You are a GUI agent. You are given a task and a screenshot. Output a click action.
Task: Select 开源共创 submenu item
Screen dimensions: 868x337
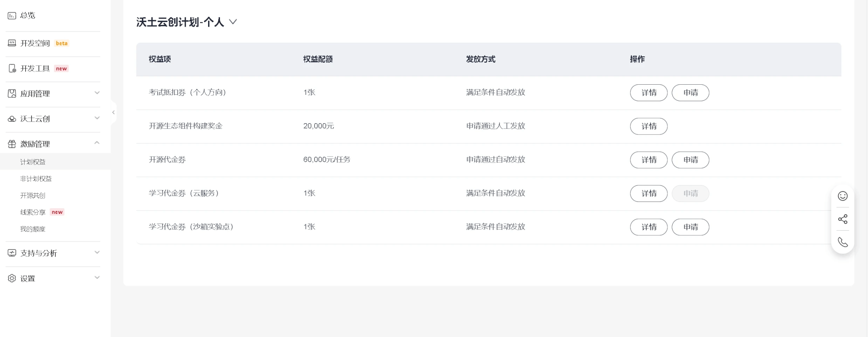(x=33, y=196)
